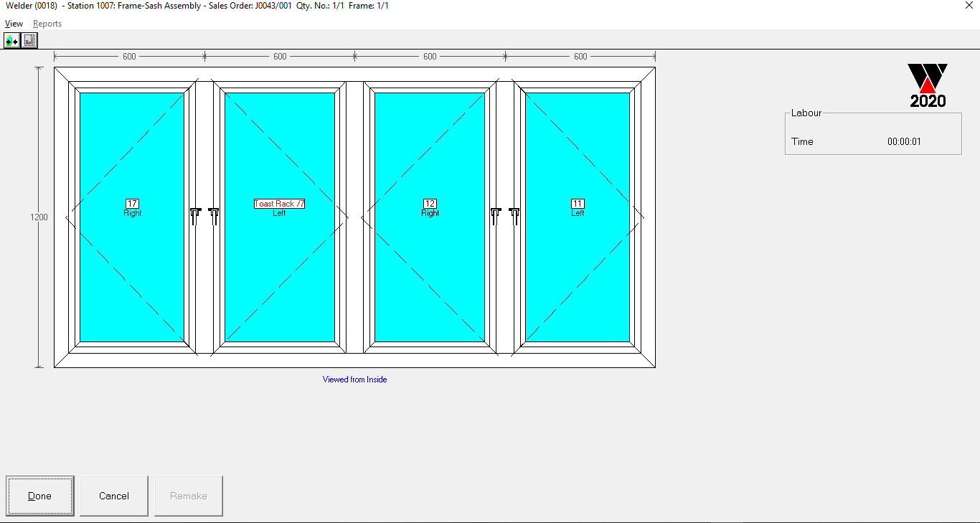Click the handle icon on sash 12

point(496,216)
